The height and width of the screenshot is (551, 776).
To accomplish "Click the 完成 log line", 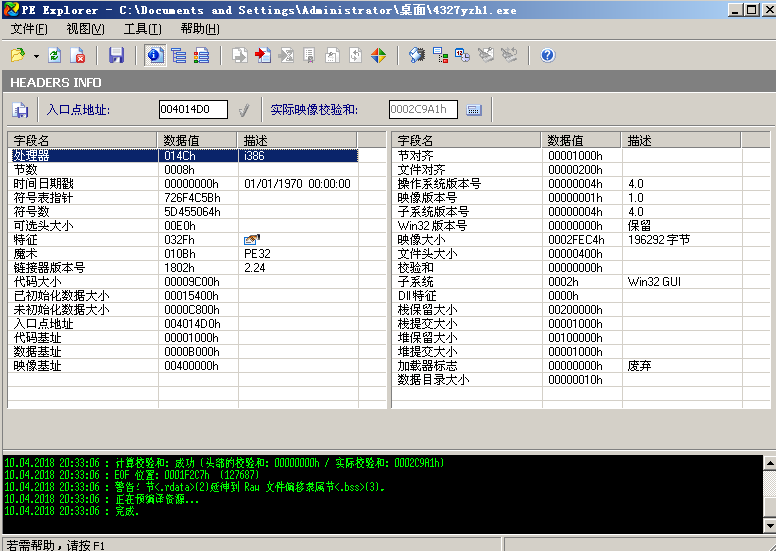I will tap(72, 511).
